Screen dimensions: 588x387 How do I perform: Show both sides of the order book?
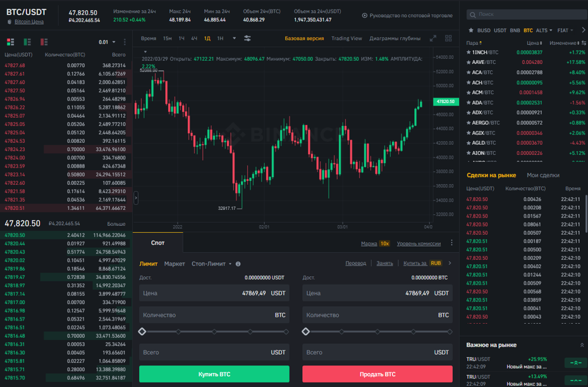11,42
